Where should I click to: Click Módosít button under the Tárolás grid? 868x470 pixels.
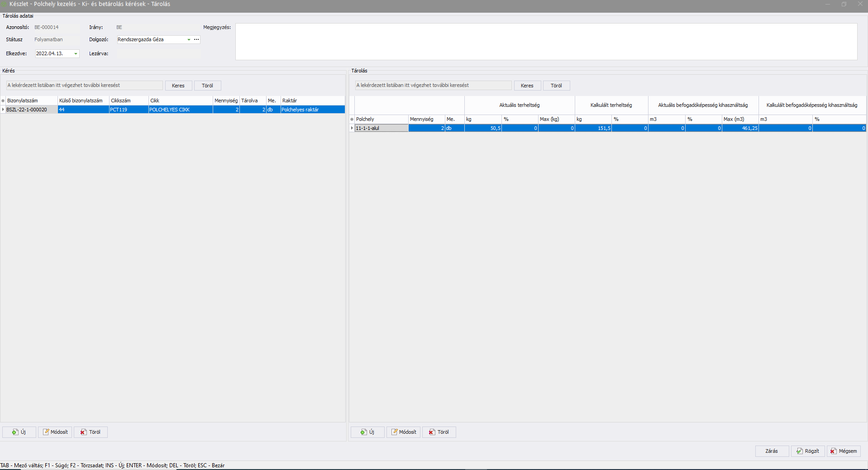[x=404, y=432]
